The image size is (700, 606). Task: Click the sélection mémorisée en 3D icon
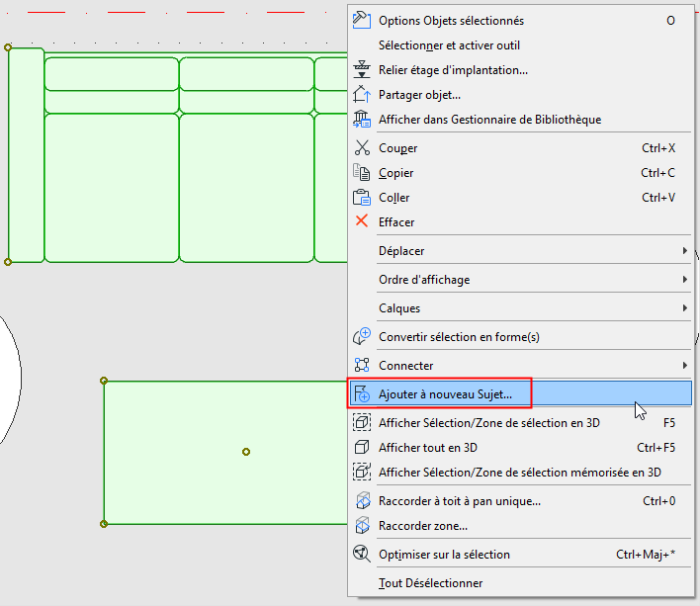click(x=362, y=472)
